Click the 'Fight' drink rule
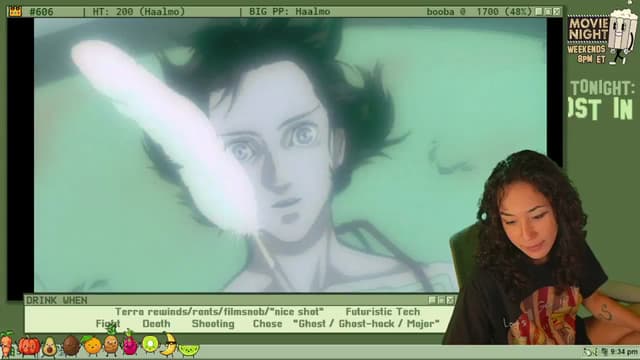Screen dimensions: 640x360 (x=108, y=324)
